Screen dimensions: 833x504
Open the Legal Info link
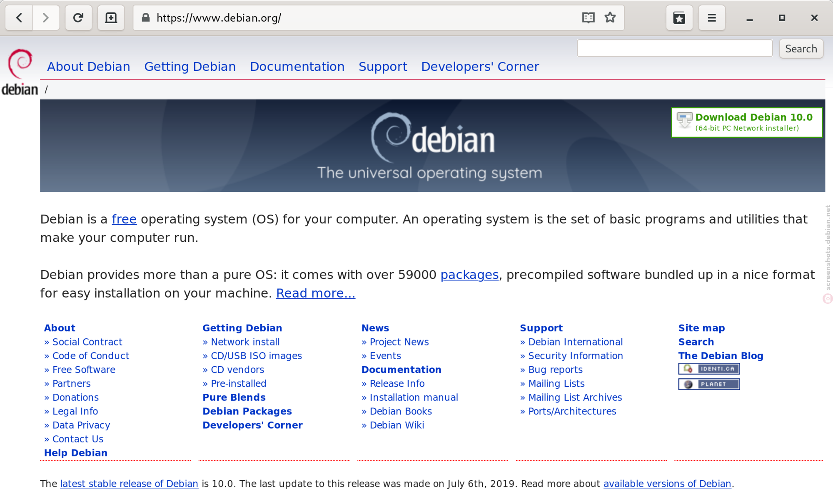pos(75,411)
